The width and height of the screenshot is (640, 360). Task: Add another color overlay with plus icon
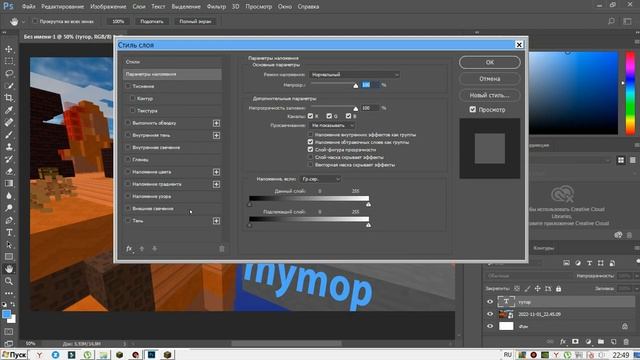coord(216,172)
